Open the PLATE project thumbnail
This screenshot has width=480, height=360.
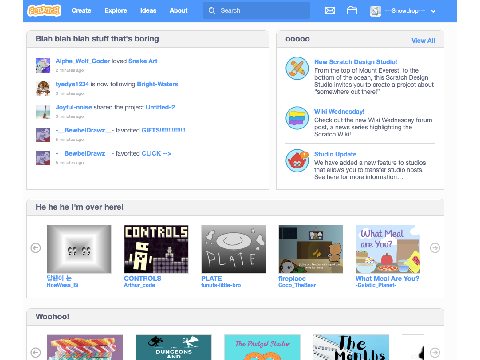[x=234, y=249]
